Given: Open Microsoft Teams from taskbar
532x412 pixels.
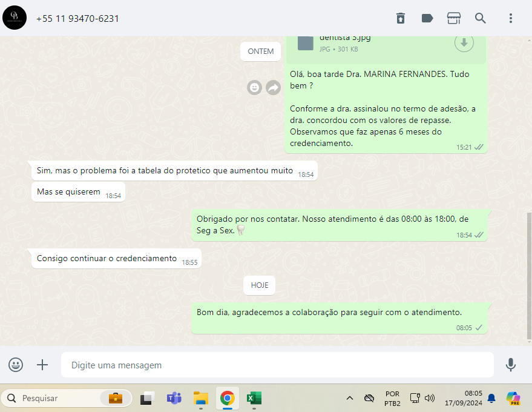Looking at the screenshot, I should (174, 398).
